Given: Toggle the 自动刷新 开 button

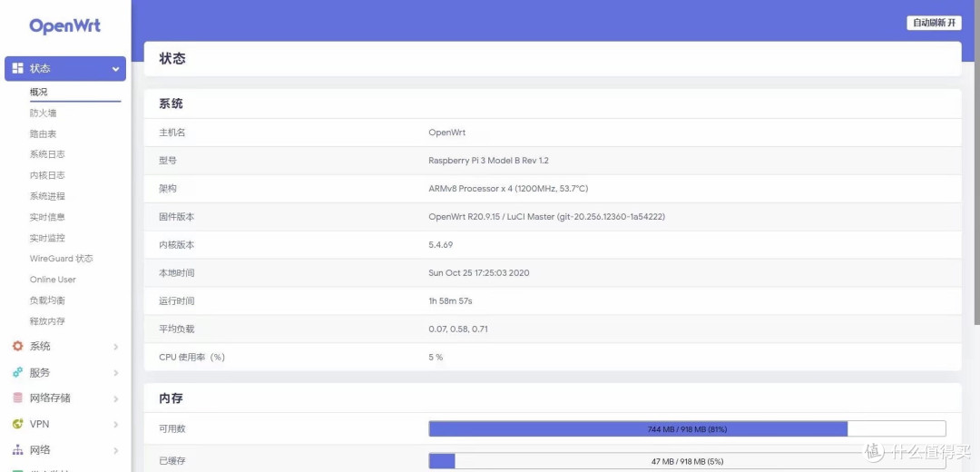Looking at the screenshot, I should tap(934, 23).
